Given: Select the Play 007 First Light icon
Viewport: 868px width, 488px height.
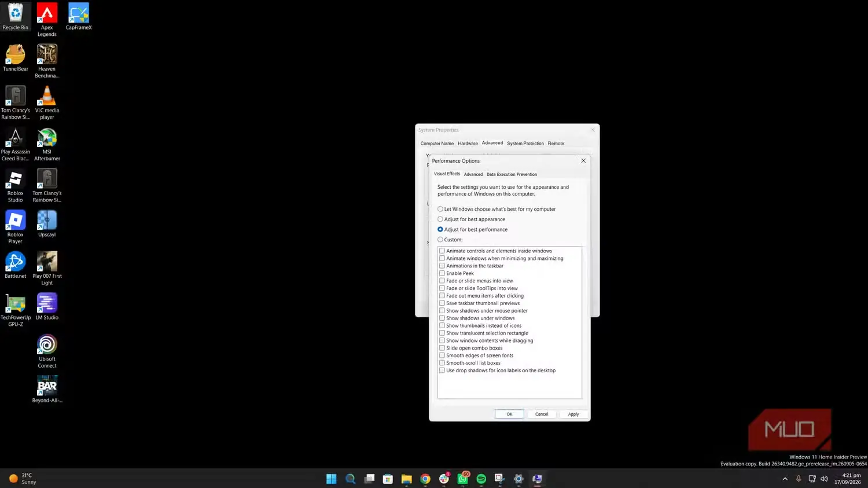Looking at the screenshot, I should (47, 269).
